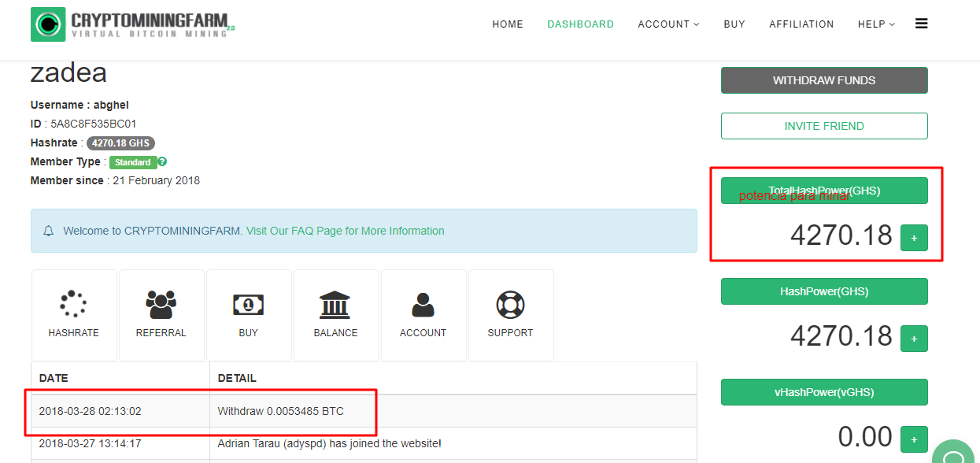This screenshot has height=463, width=980.
Task: Click the HashPower(GHS) green header
Action: point(824,291)
